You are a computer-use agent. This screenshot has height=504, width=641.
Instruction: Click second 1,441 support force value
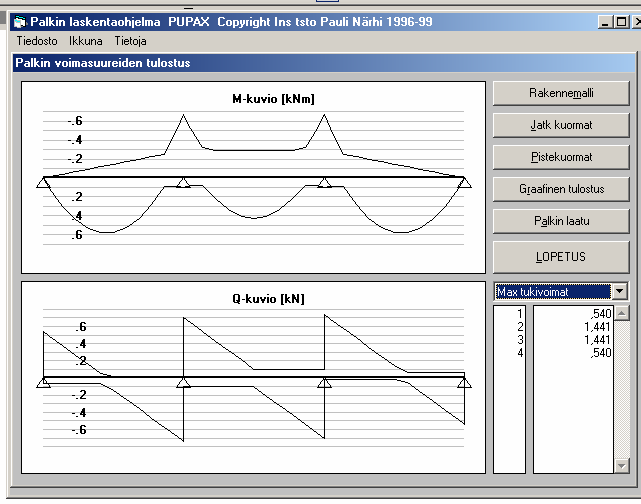597,340
